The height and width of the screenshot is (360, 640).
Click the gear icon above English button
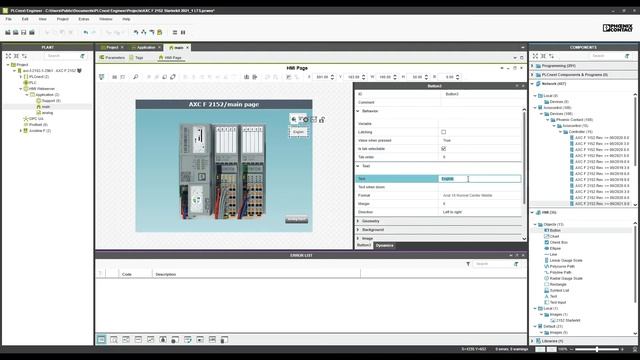[x=306, y=120]
